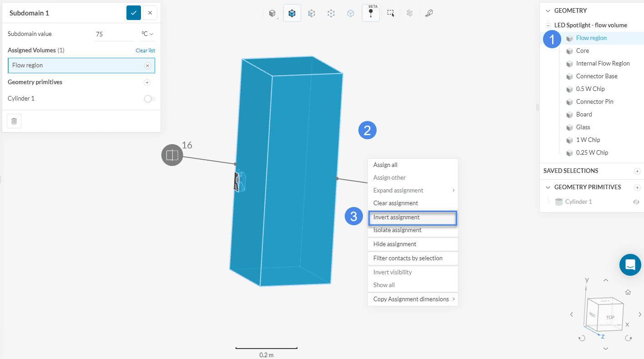
Task: Select Internal Flow Region in geometry tree
Action: (x=603, y=63)
